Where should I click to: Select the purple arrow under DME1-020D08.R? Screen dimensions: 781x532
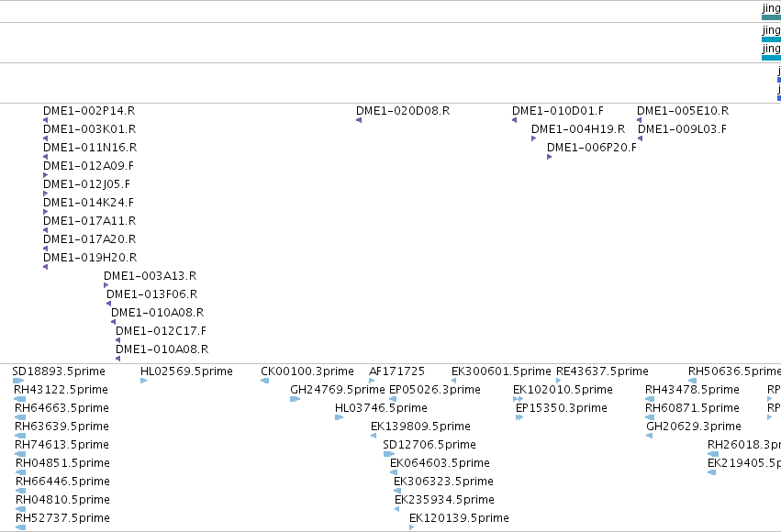pyautogui.click(x=359, y=120)
